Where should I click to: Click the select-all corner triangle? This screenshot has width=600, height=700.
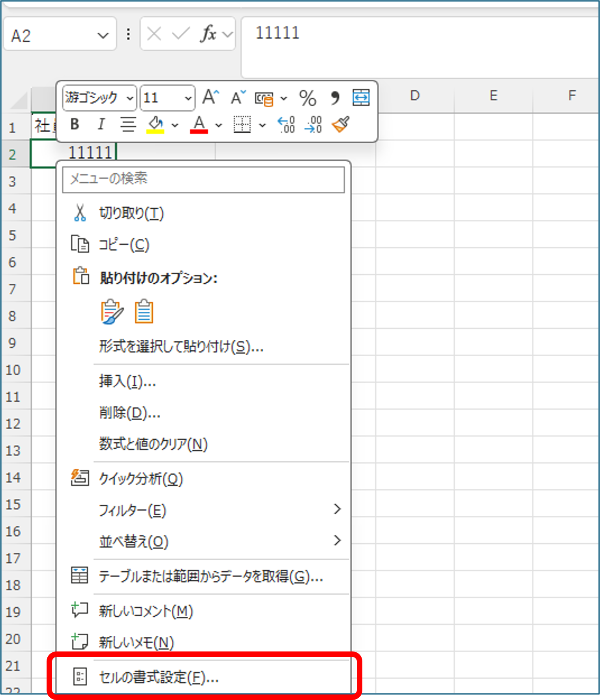point(19,101)
